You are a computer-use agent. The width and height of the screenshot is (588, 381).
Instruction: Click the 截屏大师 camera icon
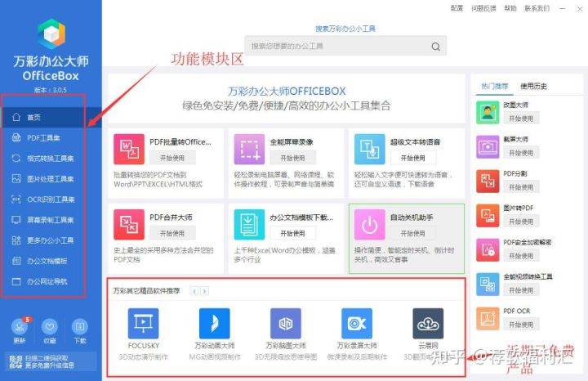click(x=488, y=147)
